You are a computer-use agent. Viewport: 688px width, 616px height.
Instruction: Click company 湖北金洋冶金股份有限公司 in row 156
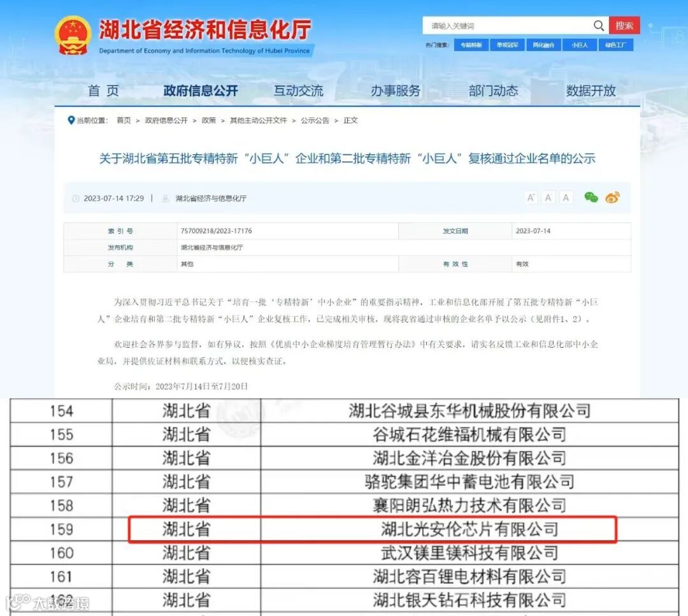click(x=469, y=459)
